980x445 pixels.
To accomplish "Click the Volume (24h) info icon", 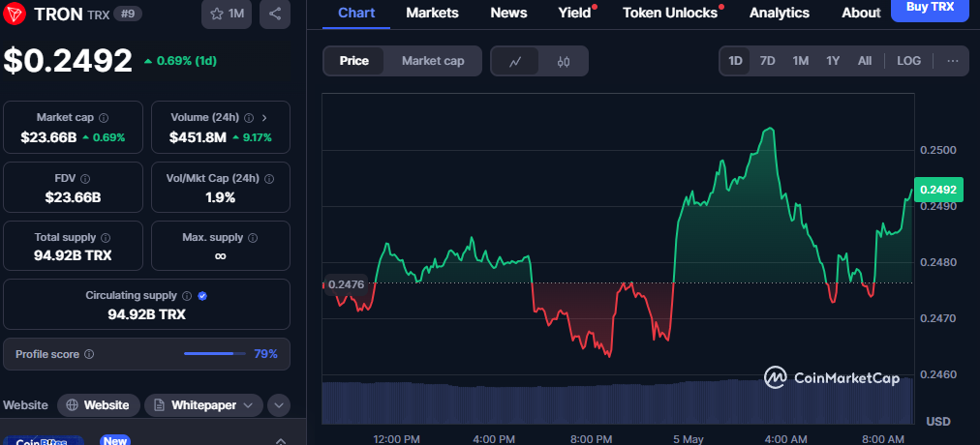I will click(x=249, y=117).
